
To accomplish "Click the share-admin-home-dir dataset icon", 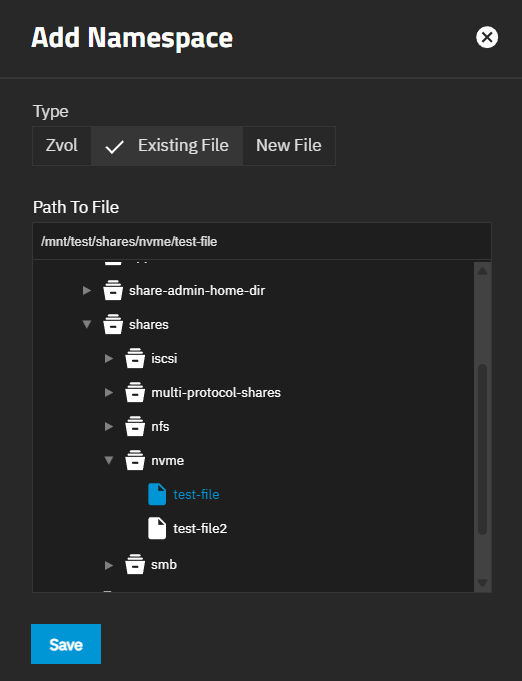I will point(113,290).
